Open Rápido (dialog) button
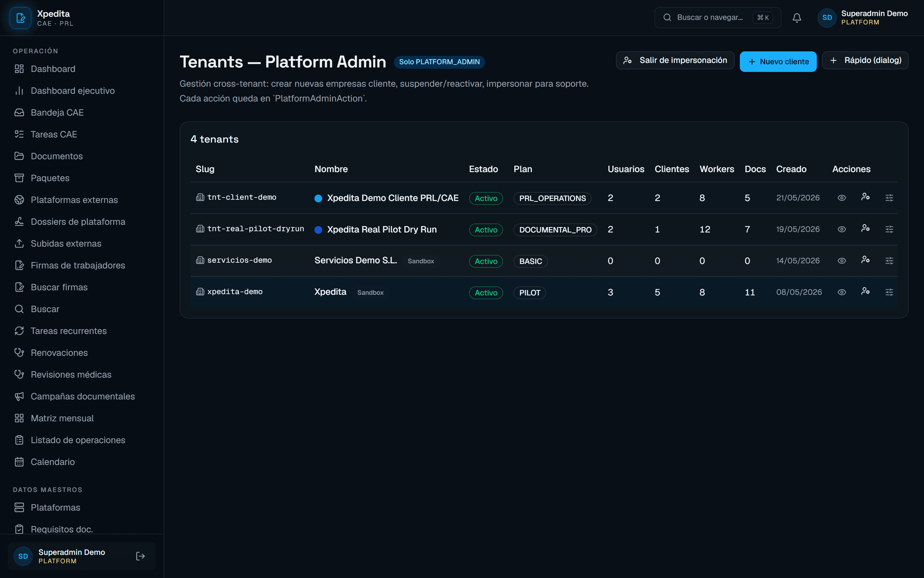This screenshot has height=578, width=924. tap(865, 60)
